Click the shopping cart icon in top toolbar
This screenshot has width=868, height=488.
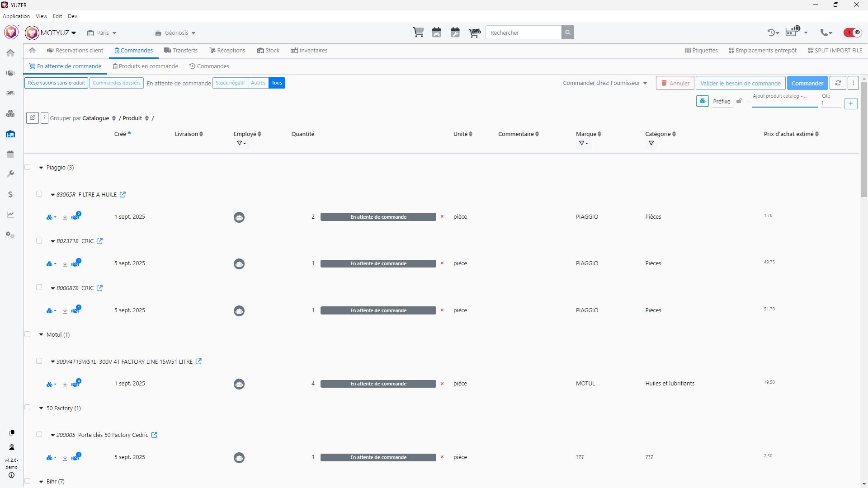[418, 33]
